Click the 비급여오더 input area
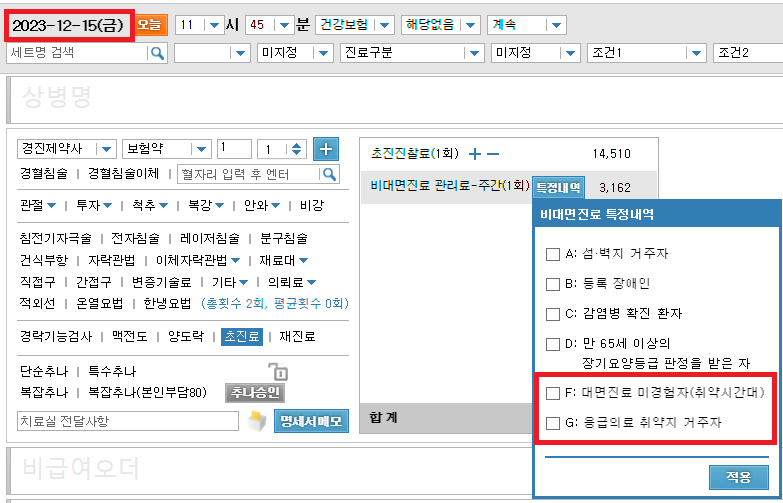The image size is (783, 503). pyautogui.click(x=270, y=471)
